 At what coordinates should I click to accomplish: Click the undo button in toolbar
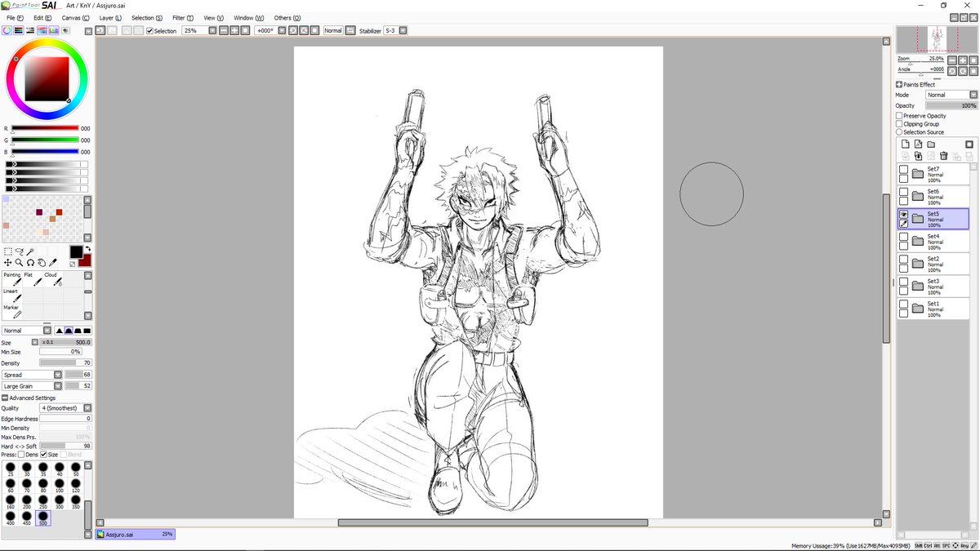pyautogui.click(x=100, y=30)
